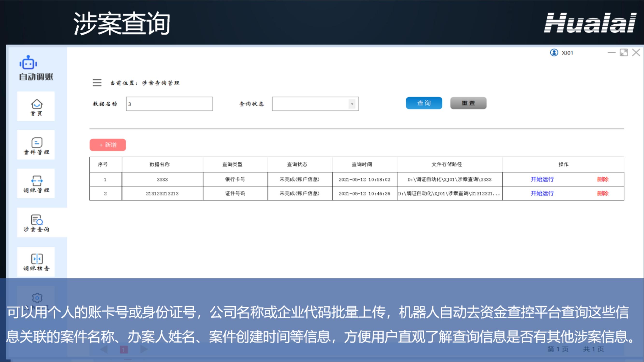Image resolution: width=644 pixels, height=362 pixels.
Task: Click the 银行卡号 cell
Action: [235, 179]
